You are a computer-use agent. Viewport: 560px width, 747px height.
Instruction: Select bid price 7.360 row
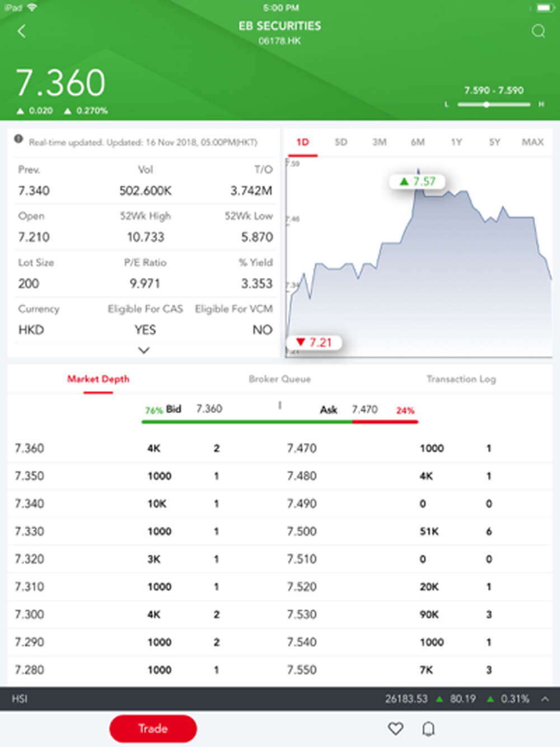[x=143, y=449]
